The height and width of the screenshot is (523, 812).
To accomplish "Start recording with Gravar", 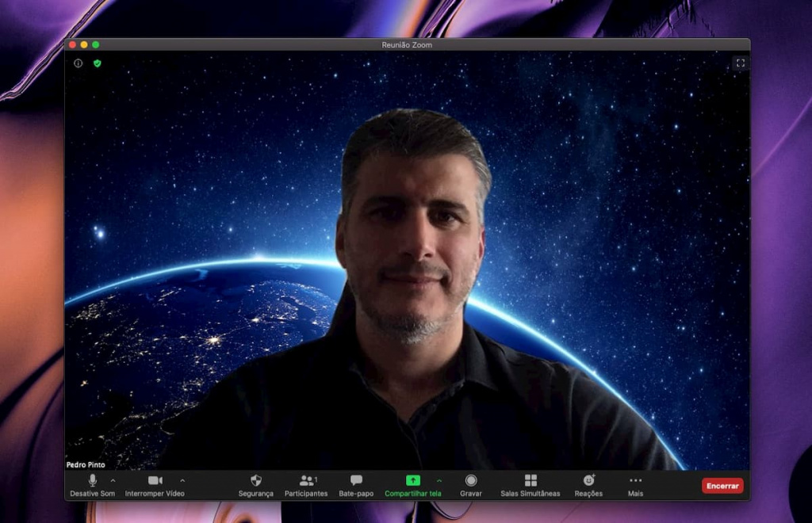I will tap(471, 486).
